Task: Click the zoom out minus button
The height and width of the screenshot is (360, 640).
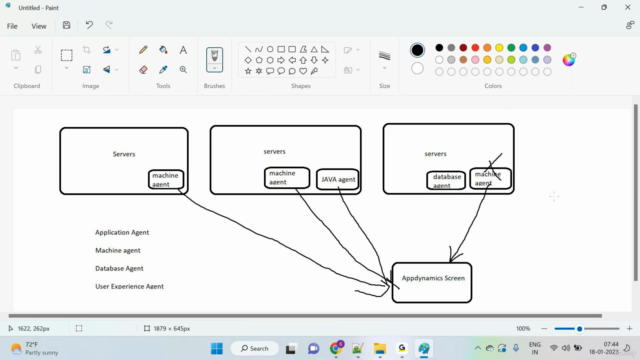Action: tap(544, 329)
